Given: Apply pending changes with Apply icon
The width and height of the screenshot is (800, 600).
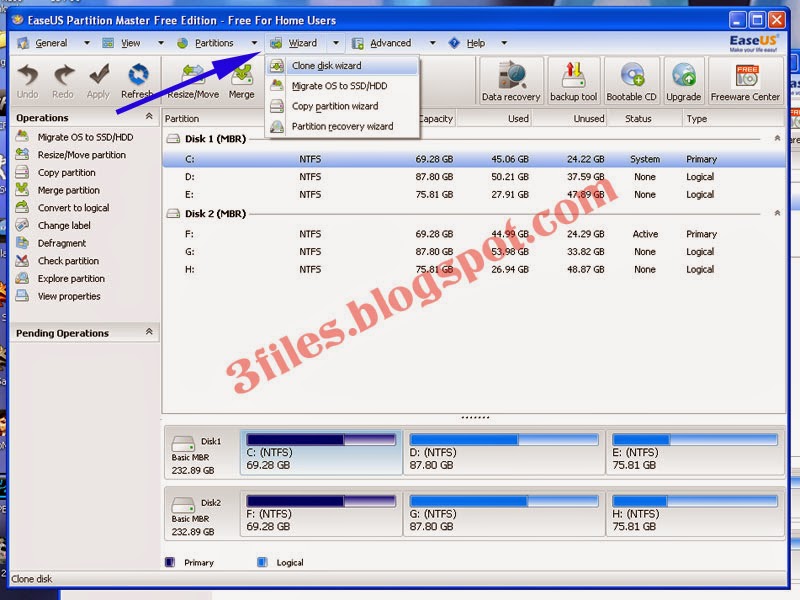Looking at the screenshot, I should tap(98, 82).
